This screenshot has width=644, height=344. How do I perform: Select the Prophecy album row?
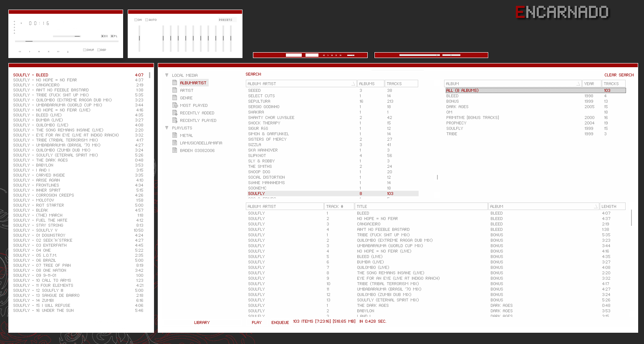535,123
